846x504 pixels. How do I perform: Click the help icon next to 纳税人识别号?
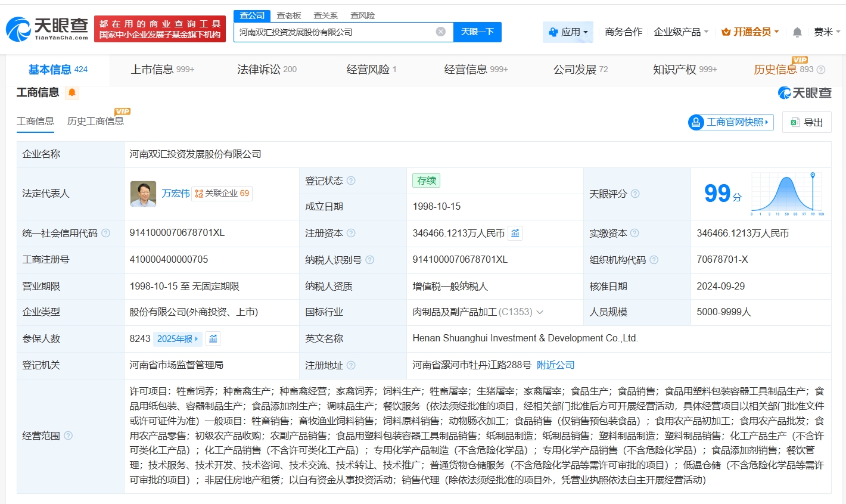coord(370,260)
